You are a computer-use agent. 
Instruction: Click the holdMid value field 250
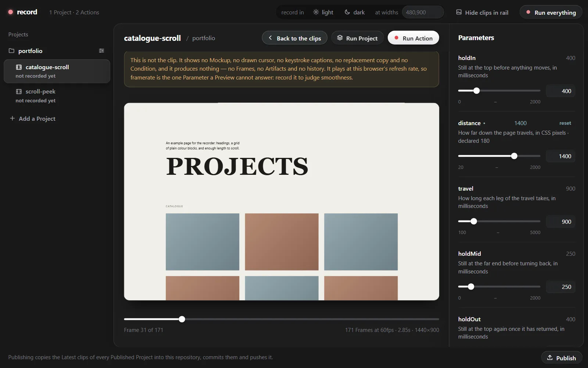561,287
